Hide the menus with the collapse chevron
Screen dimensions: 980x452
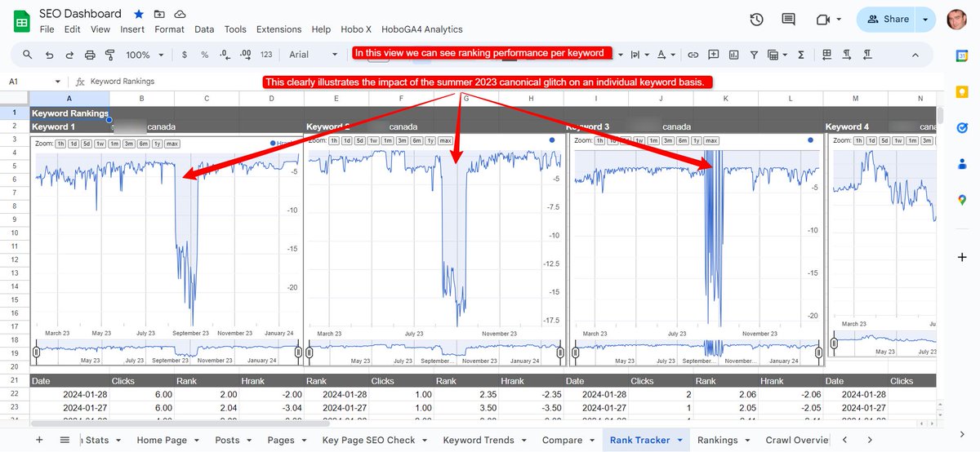click(915, 55)
